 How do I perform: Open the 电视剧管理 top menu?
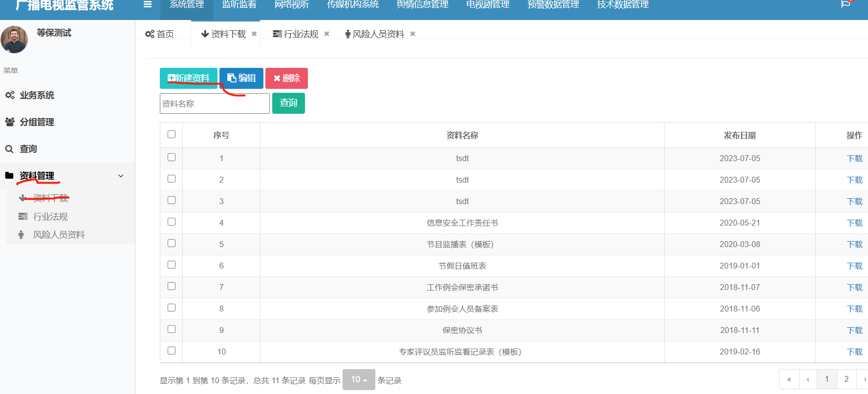(x=488, y=5)
